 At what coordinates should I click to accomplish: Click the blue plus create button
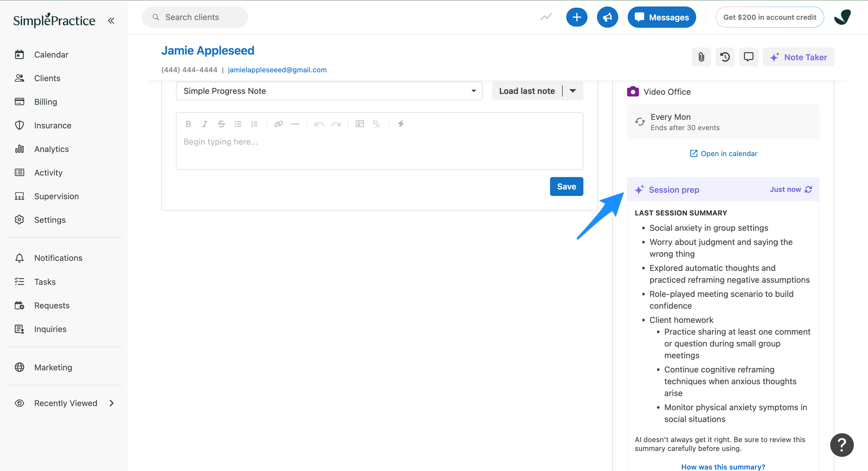(577, 17)
